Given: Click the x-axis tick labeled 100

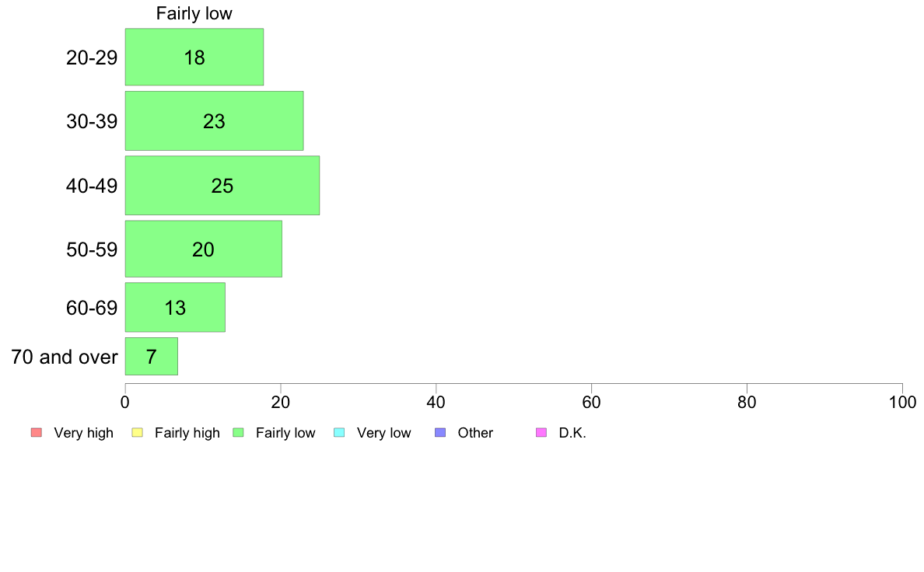Looking at the screenshot, I should (902, 403).
